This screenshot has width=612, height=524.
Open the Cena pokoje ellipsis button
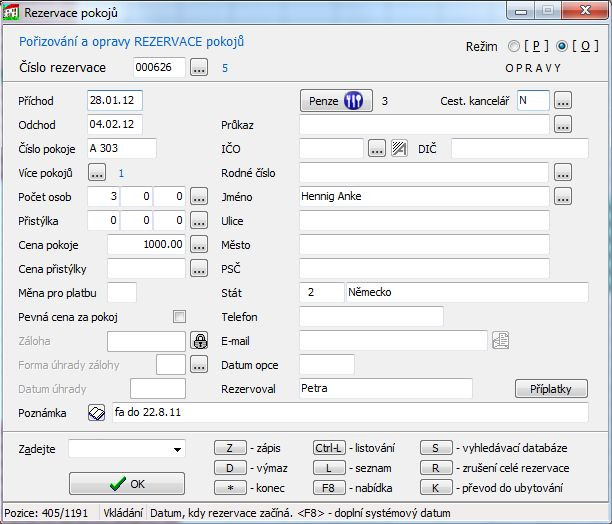[199, 244]
